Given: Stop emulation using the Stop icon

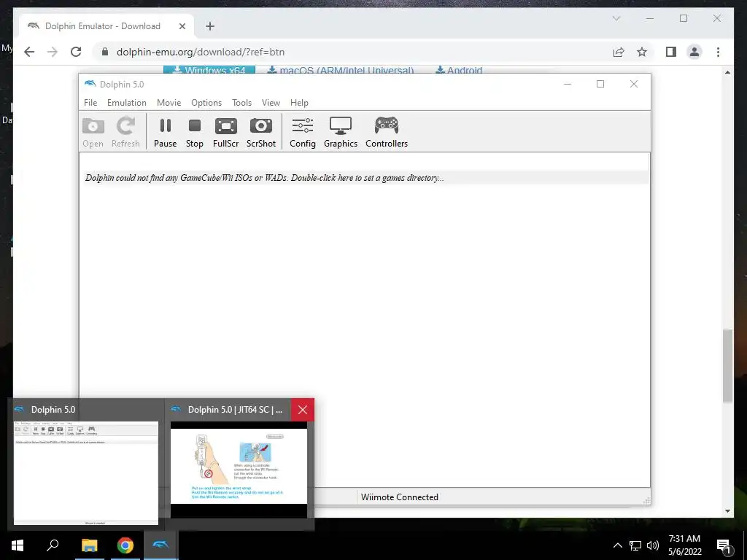Looking at the screenshot, I should pos(194,133).
